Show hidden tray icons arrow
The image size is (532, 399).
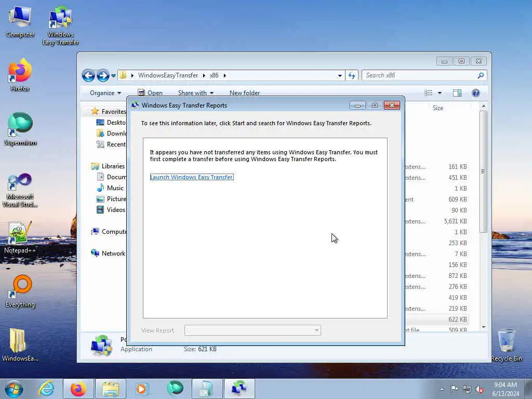(442, 389)
